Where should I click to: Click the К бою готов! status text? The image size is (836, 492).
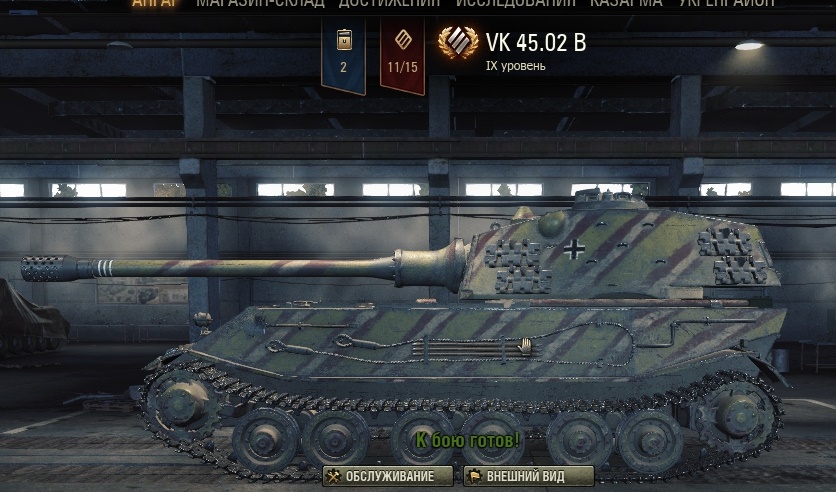pyautogui.click(x=467, y=440)
